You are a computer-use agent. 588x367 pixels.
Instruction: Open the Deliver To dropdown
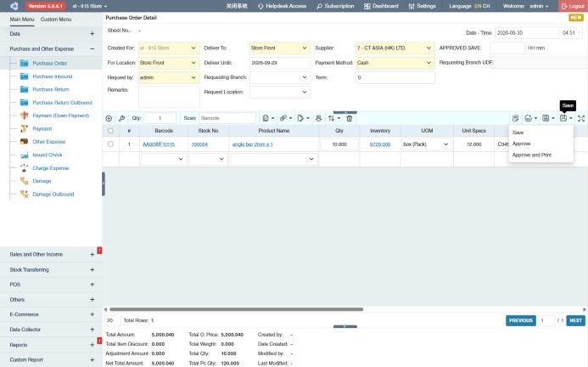point(279,48)
